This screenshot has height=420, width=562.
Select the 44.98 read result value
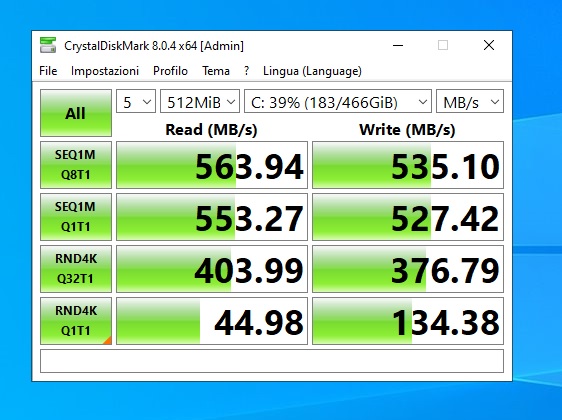pos(212,321)
